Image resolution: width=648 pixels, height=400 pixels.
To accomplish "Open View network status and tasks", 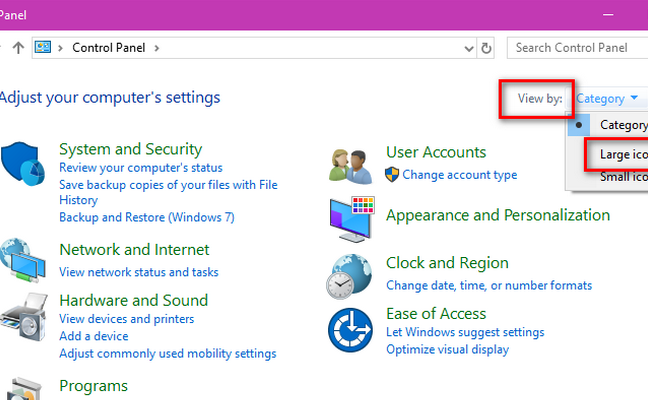I will (138, 272).
